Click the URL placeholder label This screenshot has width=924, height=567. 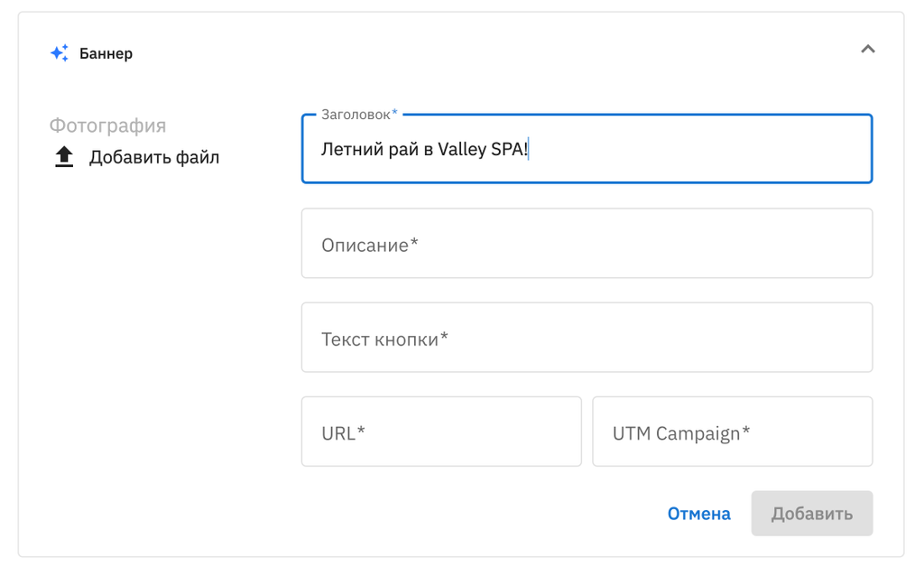pyautogui.click(x=343, y=433)
